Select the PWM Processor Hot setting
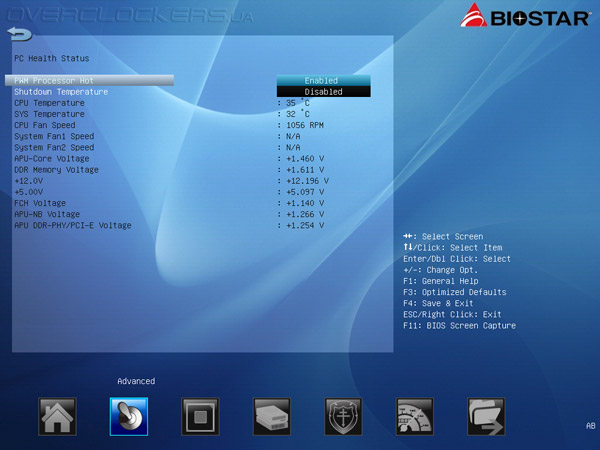 tap(90, 80)
